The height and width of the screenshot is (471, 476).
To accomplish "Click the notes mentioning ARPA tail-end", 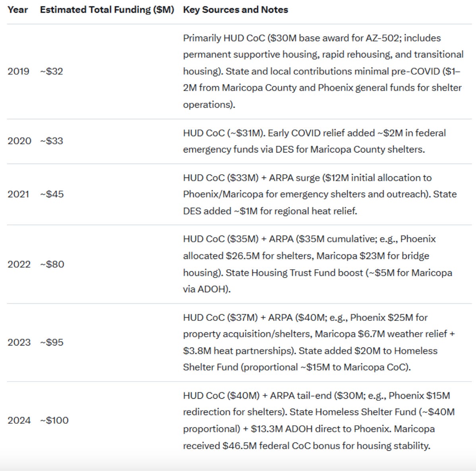I will pos(319,421).
